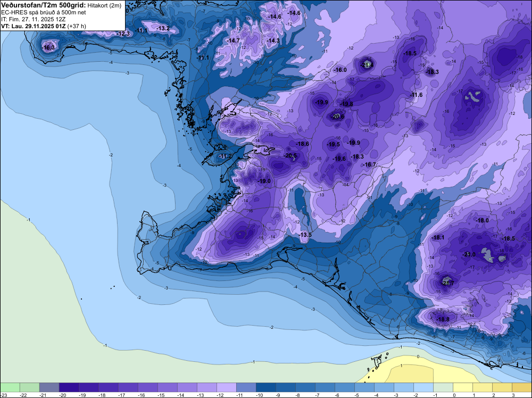This screenshot has height=398, width=532.
Task: Click the -19.5 temperature label
Action: 333,144
